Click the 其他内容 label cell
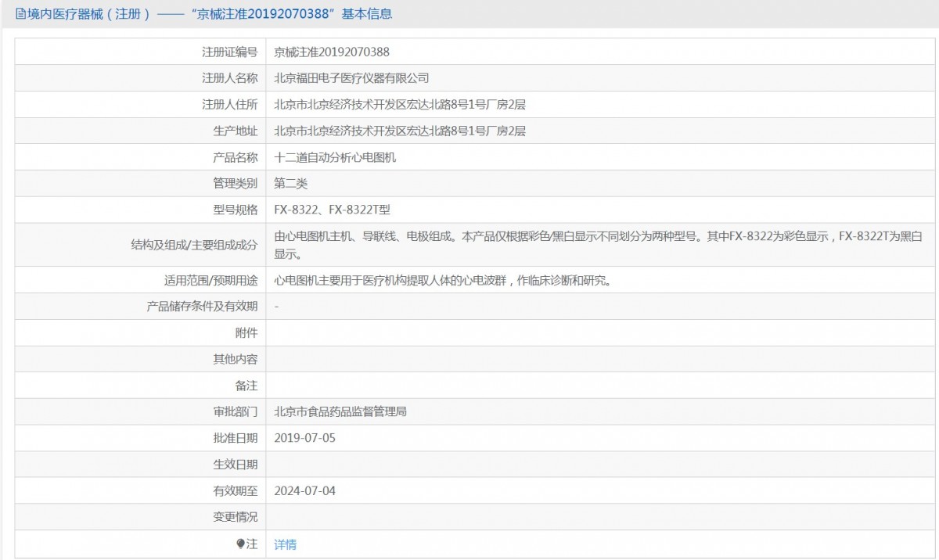The width and height of the screenshot is (939, 560). [x=141, y=359]
